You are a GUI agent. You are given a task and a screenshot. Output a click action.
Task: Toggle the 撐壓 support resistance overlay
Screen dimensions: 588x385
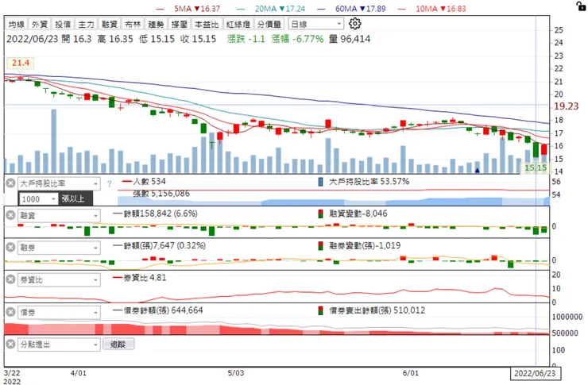(x=179, y=24)
